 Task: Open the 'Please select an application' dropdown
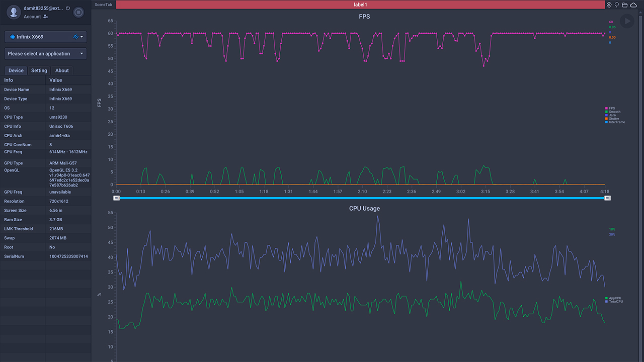(x=45, y=54)
